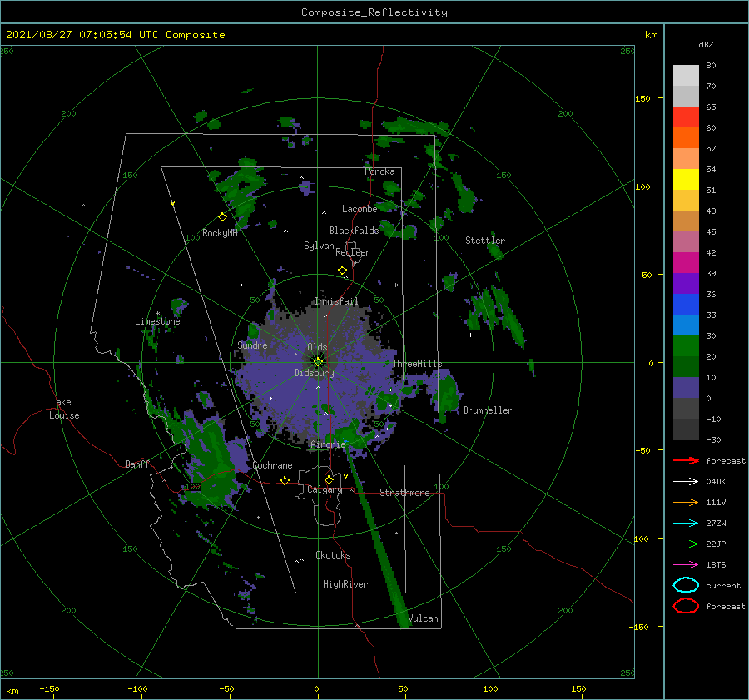Click the yellow diamond marker above RockyMH
The image size is (749, 700).
coord(222,217)
